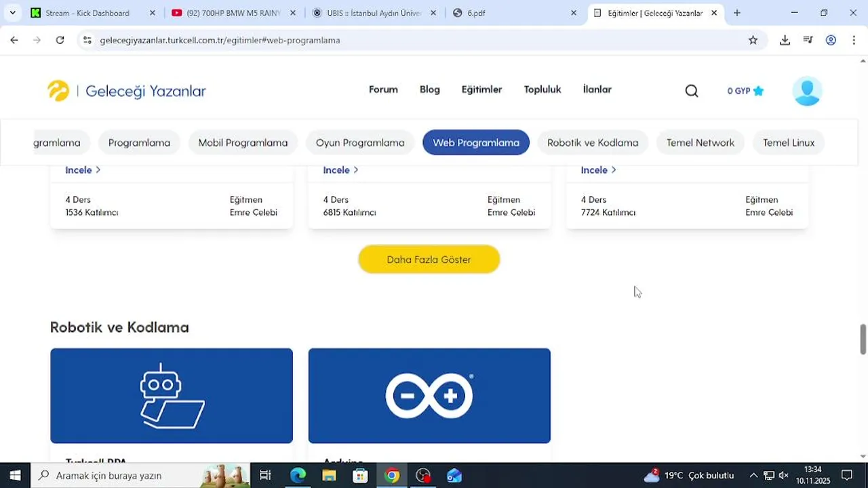Select the Temel Network category chip
The width and height of the screenshot is (868, 488).
701,142
